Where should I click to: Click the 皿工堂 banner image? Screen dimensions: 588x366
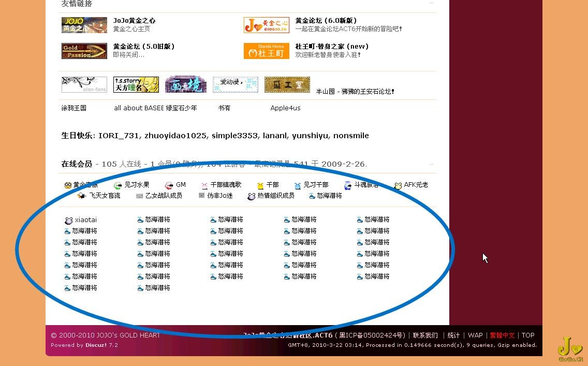pos(287,84)
